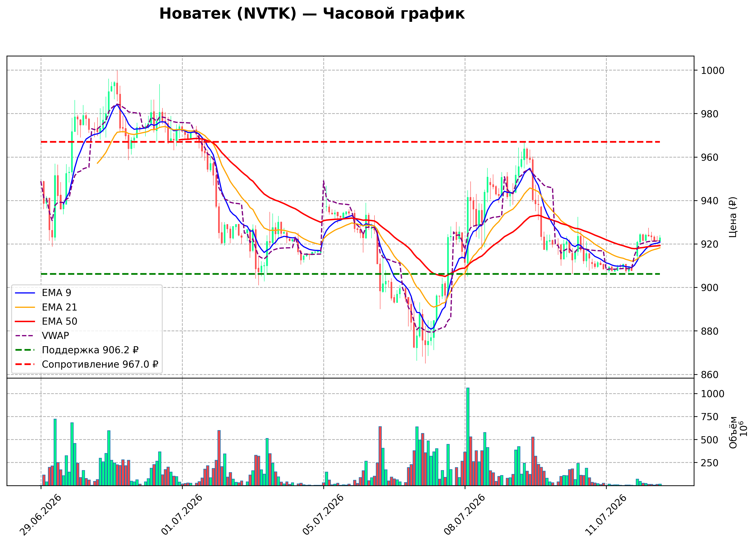
Task: Click the EMA 21 legend label
Action: point(59,307)
